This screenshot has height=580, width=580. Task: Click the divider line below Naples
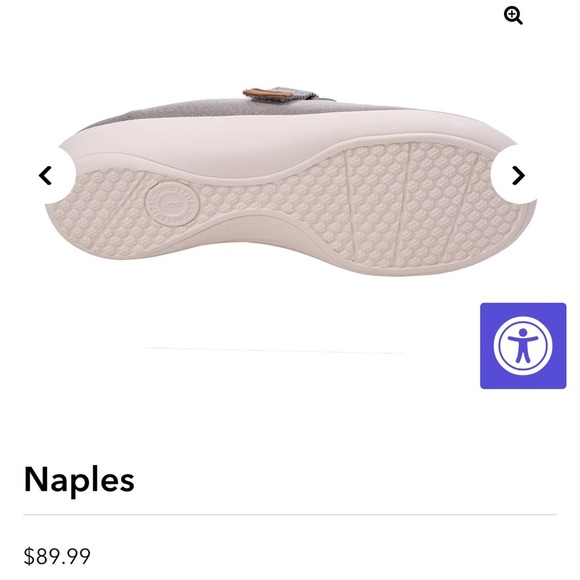pos(290,514)
